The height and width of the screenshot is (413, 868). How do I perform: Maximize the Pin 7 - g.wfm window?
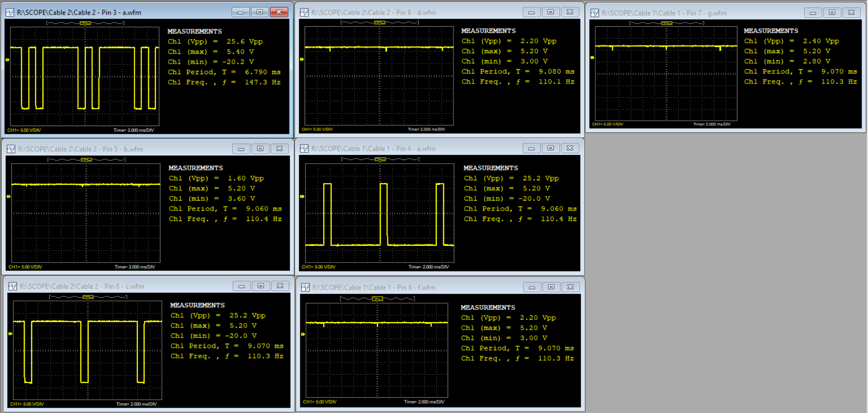(x=832, y=13)
